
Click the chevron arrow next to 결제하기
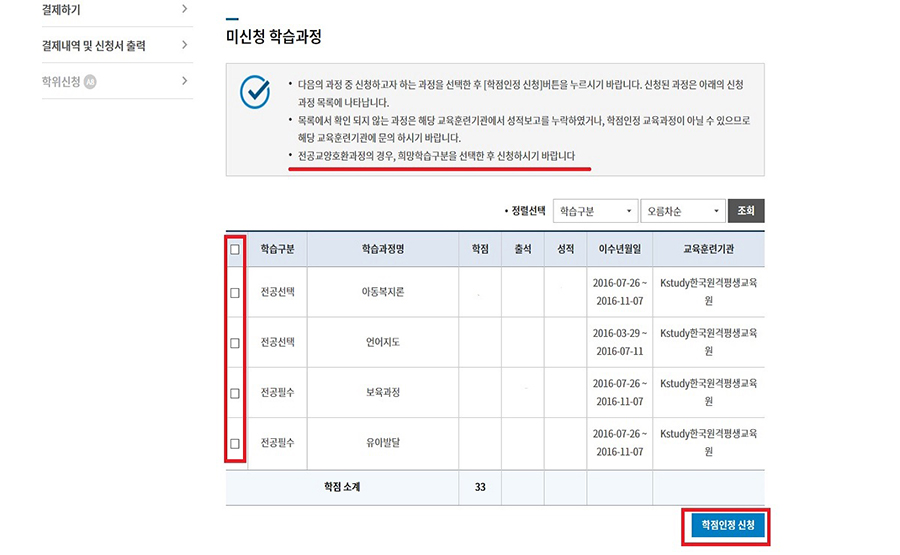pyautogui.click(x=185, y=10)
